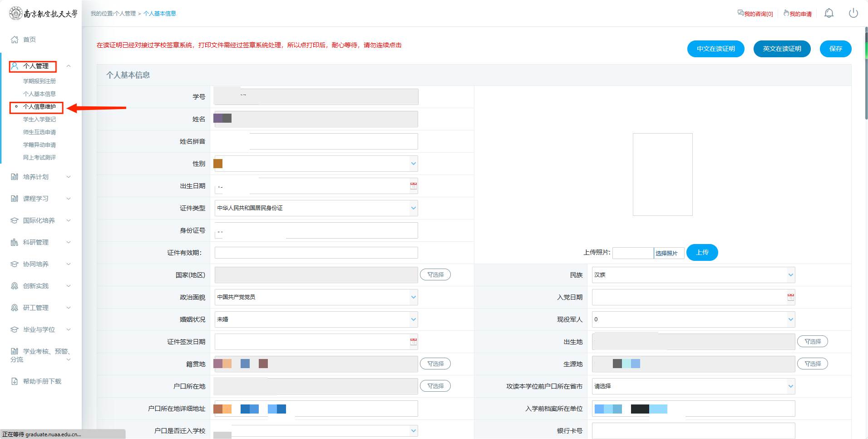This screenshot has width=868, height=439.
Task: Open 学期报到注册 menu item
Action: click(x=39, y=81)
